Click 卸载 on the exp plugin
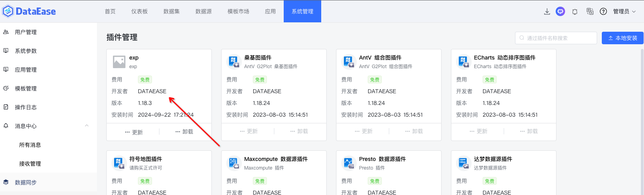Viewport: 644px width, 195px height. click(184, 132)
